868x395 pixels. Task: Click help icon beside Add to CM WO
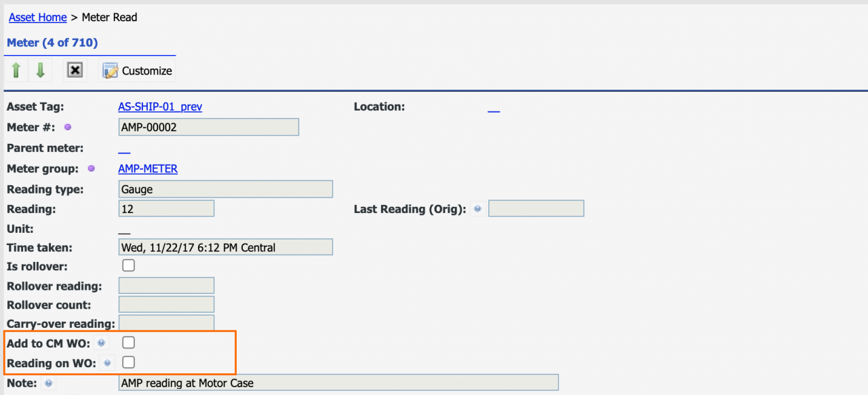[101, 343]
